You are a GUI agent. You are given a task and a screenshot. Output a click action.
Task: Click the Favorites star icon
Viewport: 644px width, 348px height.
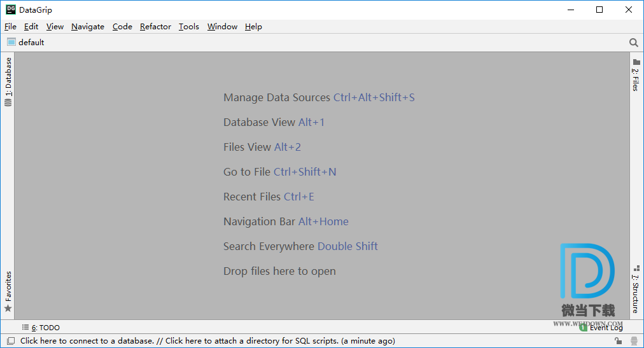click(x=8, y=308)
